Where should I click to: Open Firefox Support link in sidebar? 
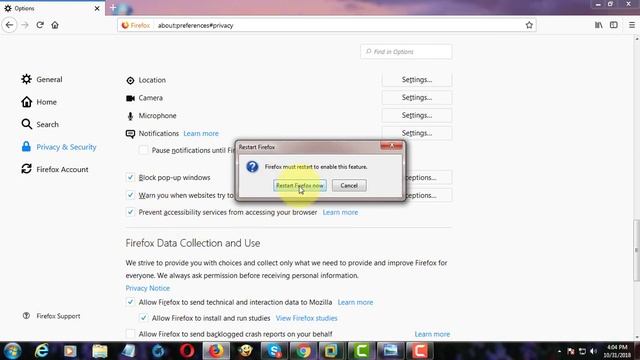pyautogui.click(x=51, y=316)
